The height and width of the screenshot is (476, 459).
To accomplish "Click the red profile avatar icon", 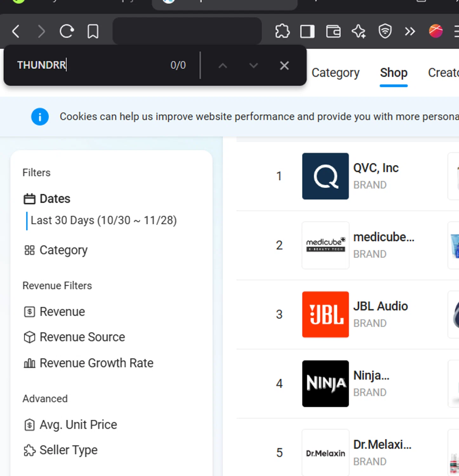I will (436, 31).
